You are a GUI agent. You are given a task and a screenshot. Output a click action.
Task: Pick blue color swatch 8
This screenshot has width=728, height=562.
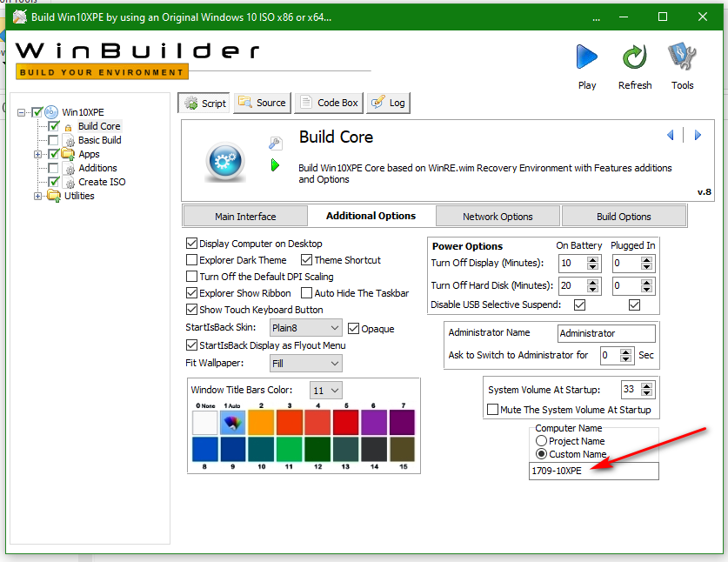tap(204, 450)
